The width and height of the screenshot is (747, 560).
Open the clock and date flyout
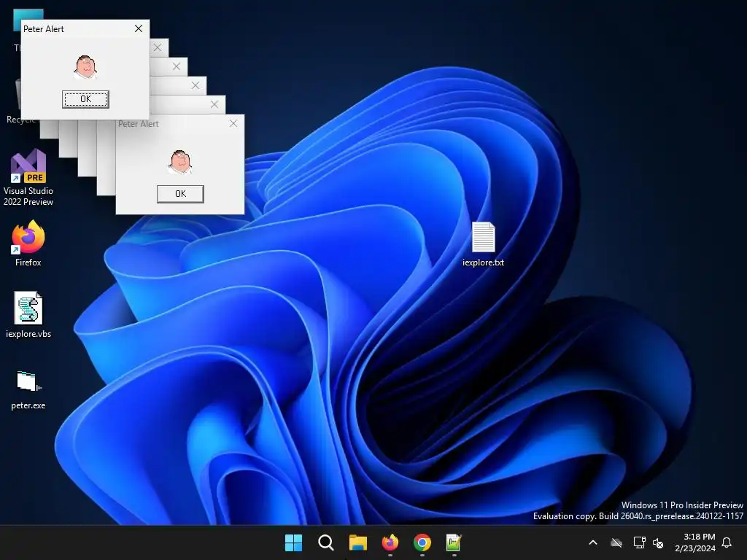695,542
